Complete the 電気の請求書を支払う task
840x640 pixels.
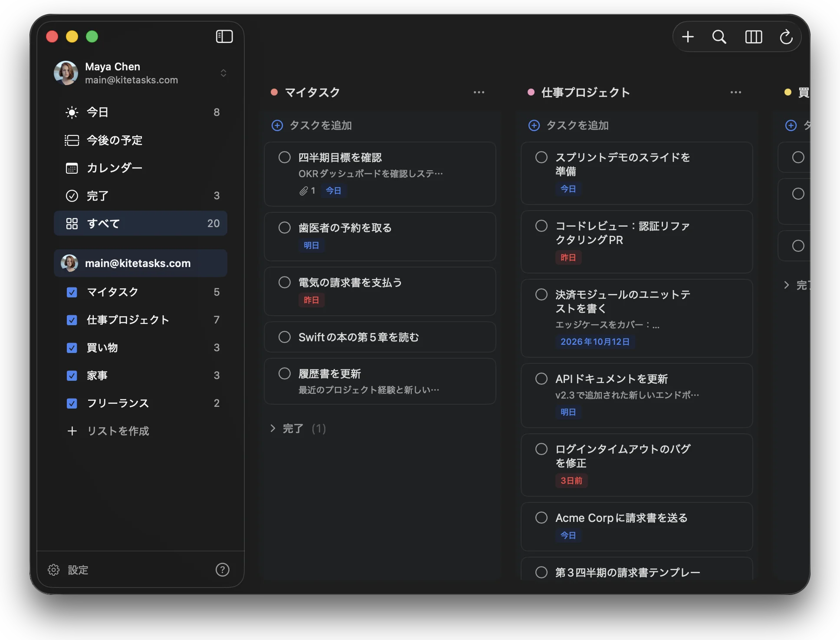tap(285, 282)
